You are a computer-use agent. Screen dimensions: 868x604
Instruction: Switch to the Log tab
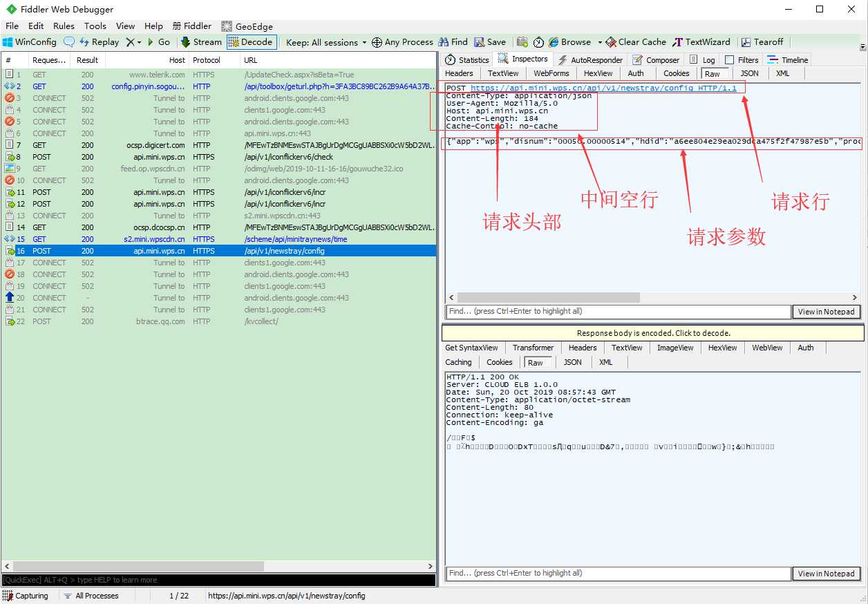(702, 60)
